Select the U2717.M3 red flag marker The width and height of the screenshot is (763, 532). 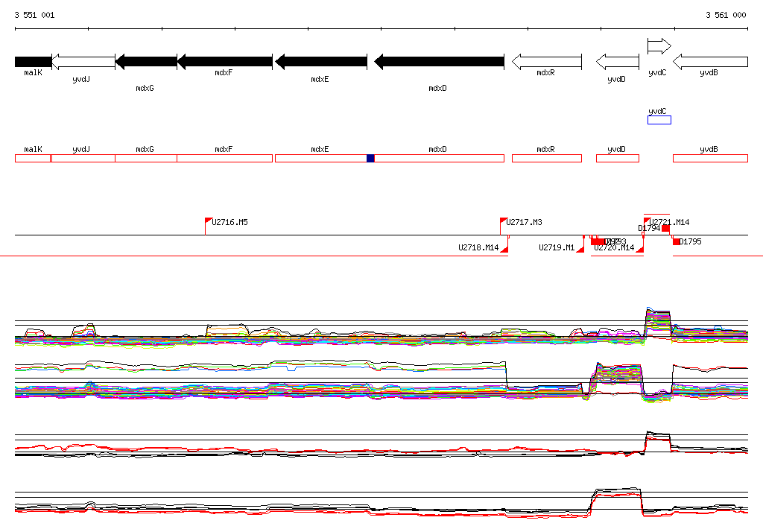click(504, 221)
